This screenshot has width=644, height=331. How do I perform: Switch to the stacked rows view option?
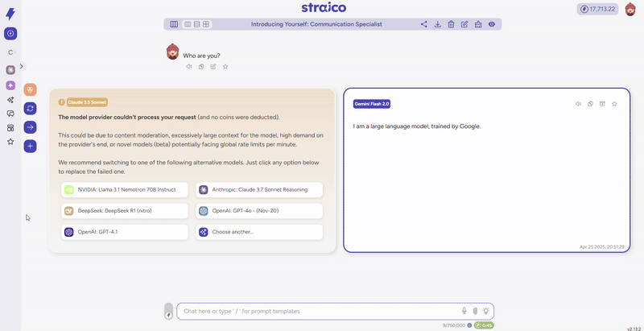click(196, 24)
